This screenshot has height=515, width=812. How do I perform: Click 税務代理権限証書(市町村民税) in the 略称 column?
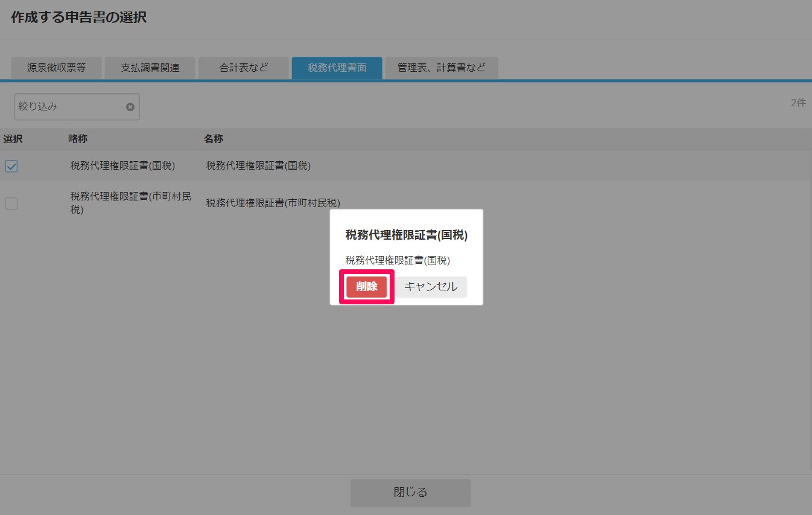coord(131,203)
